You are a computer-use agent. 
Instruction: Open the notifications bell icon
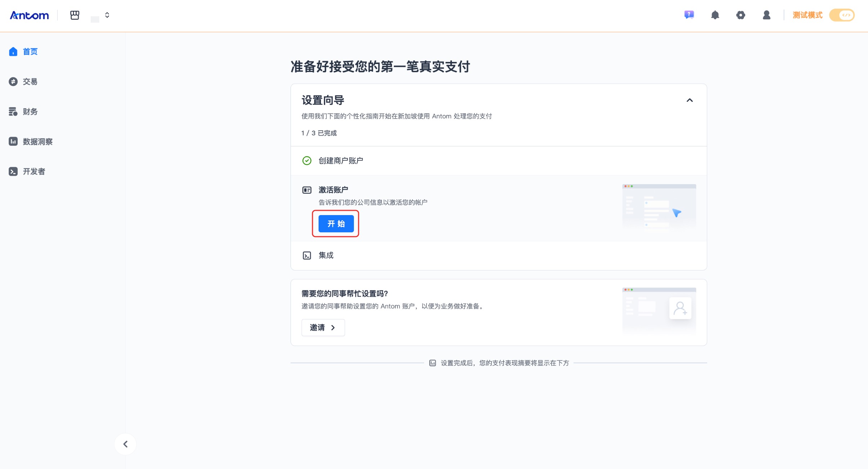tap(714, 15)
